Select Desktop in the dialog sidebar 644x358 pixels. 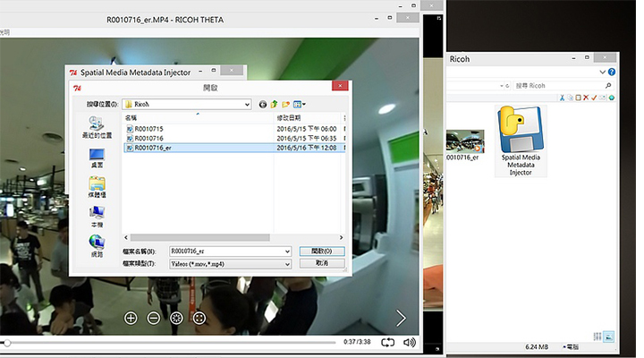point(97,158)
